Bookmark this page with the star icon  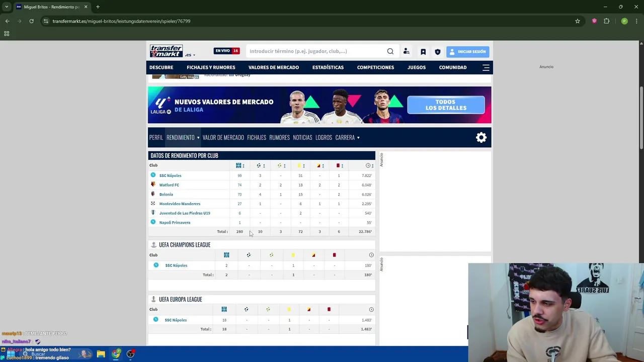[578, 21]
